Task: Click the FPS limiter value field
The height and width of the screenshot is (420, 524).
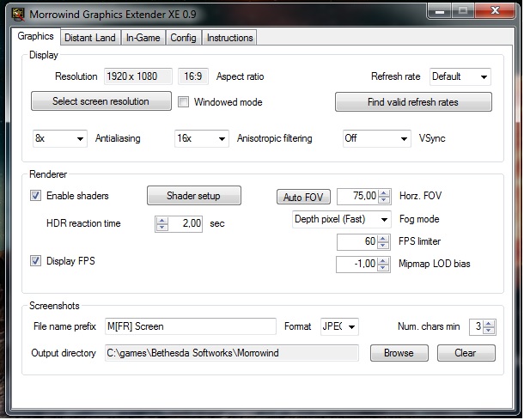Action: (357, 241)
